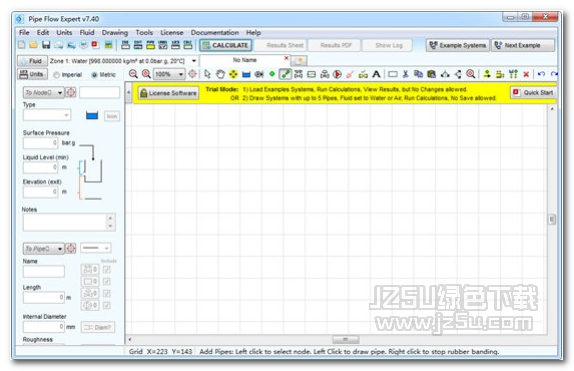Click the cut scissors icon
The height and width of the screenshot is (371, 574).
click(405, 74)
